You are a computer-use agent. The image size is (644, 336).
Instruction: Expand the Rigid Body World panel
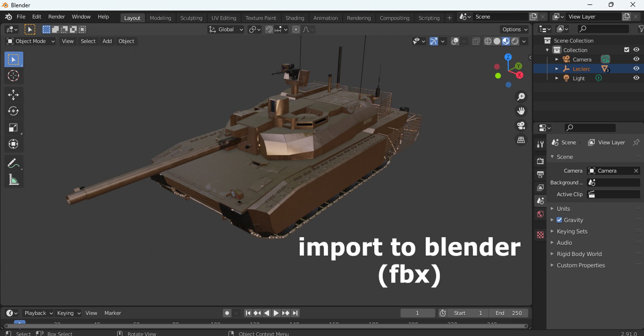point(579,254)
